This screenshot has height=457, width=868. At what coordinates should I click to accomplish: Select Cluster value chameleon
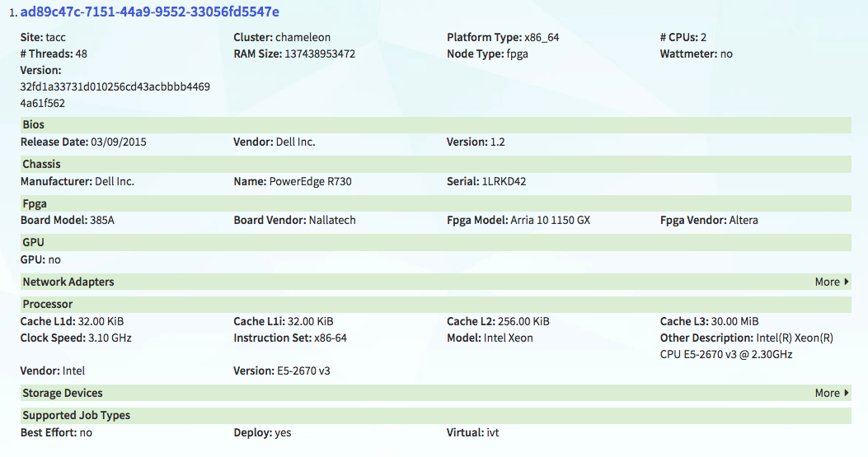pos(303,37)
